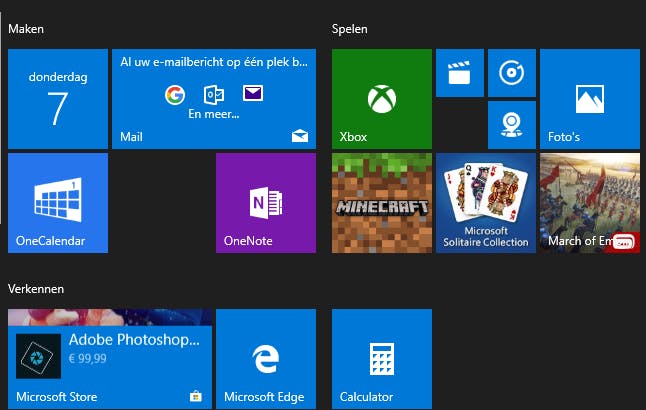This screenshot has width=646, height=410.
Task: Click the € 99,99 price text
Action: pos(87,358)
